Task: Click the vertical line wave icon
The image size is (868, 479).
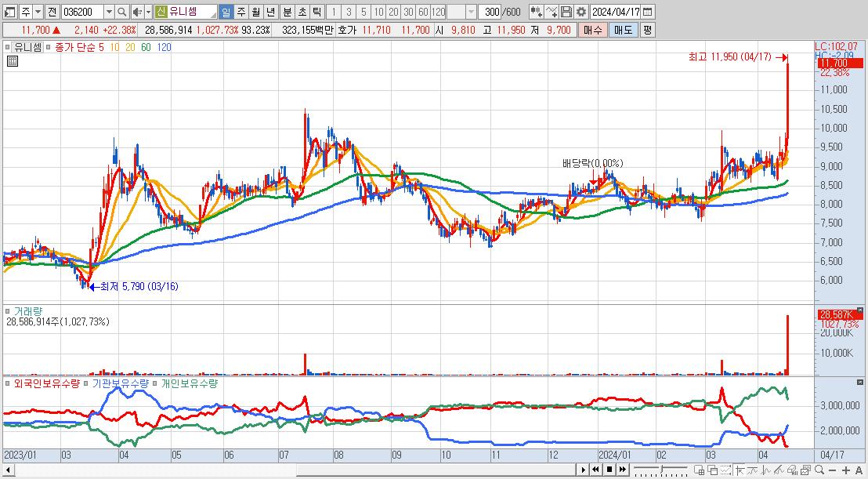Action: (x=766, y=470)
